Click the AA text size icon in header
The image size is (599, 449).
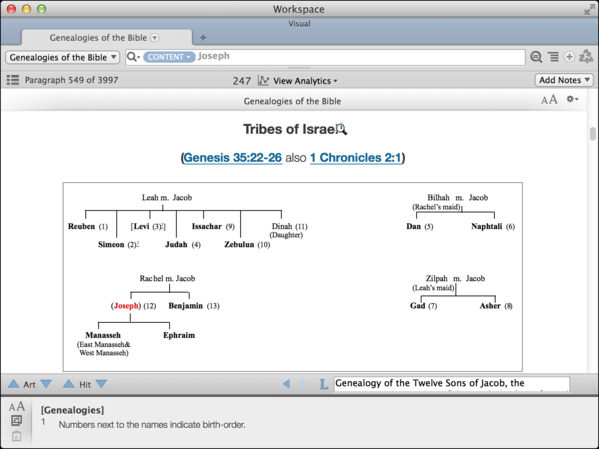549,100
